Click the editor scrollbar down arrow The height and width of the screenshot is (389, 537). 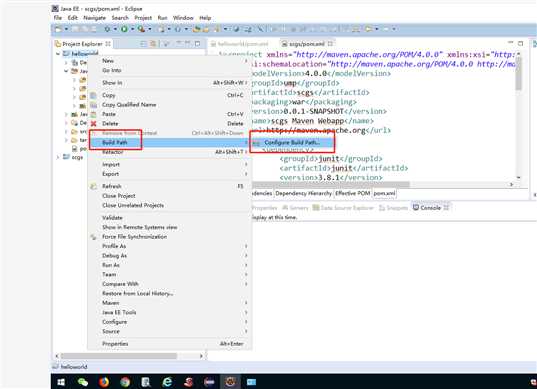[x=519, y=178]
